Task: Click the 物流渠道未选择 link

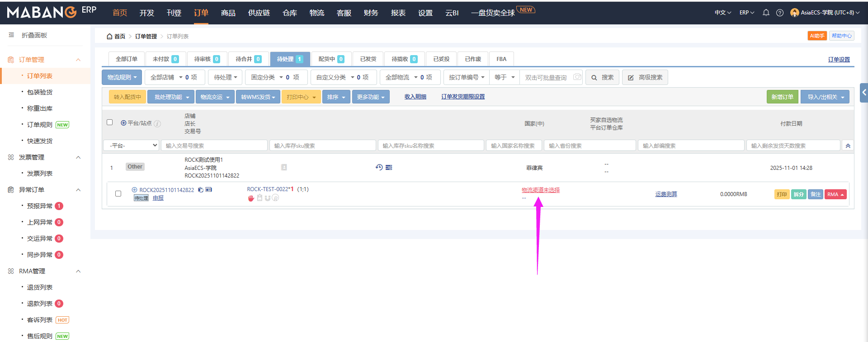Action: (540, 190)
